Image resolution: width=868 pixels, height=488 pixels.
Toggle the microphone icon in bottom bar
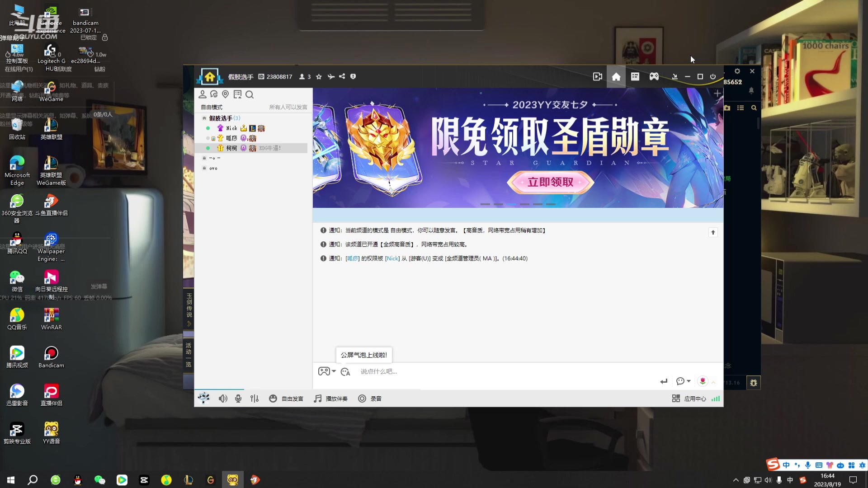pyautogui.click(x=238, y=399)
